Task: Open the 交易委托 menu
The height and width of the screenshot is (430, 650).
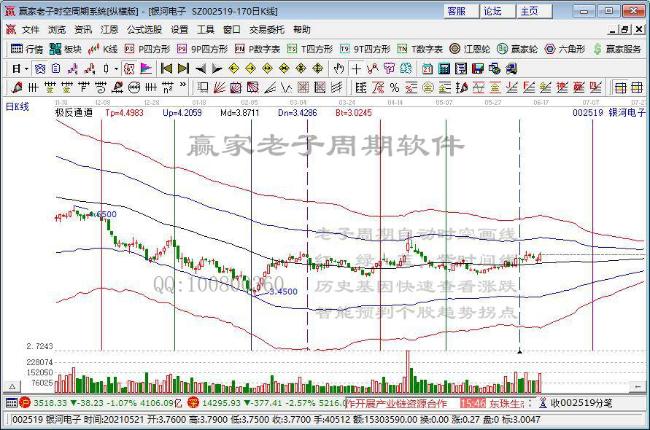Action: pyautogui.click(x=267, y=29)
